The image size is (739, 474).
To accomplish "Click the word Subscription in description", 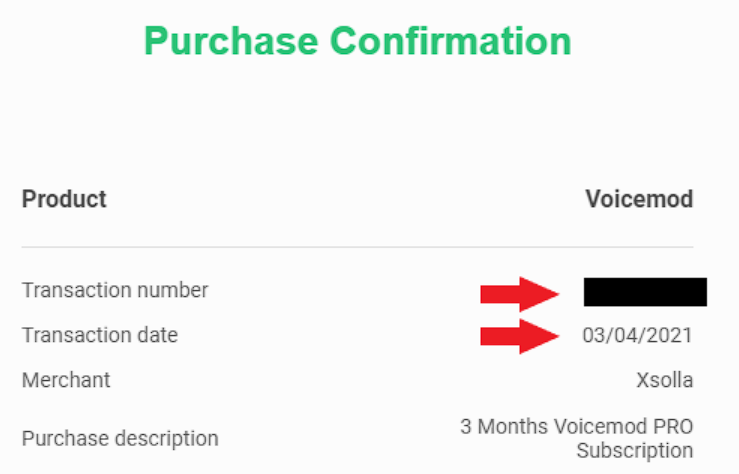I will (635, 450).
